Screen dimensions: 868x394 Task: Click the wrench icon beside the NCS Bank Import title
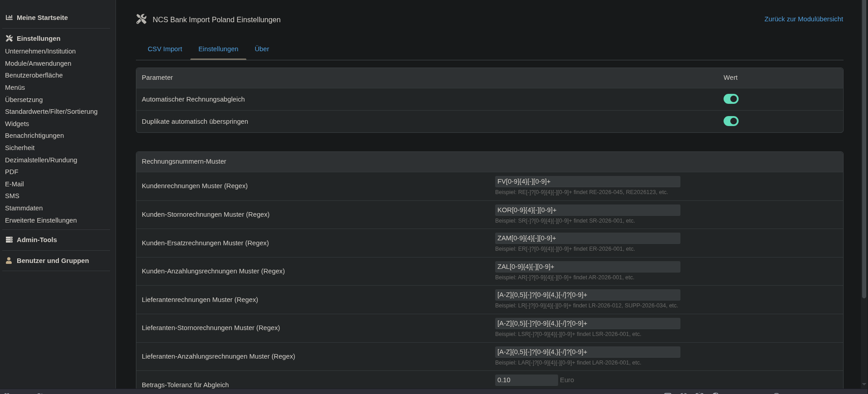click(x=141, y=19)
